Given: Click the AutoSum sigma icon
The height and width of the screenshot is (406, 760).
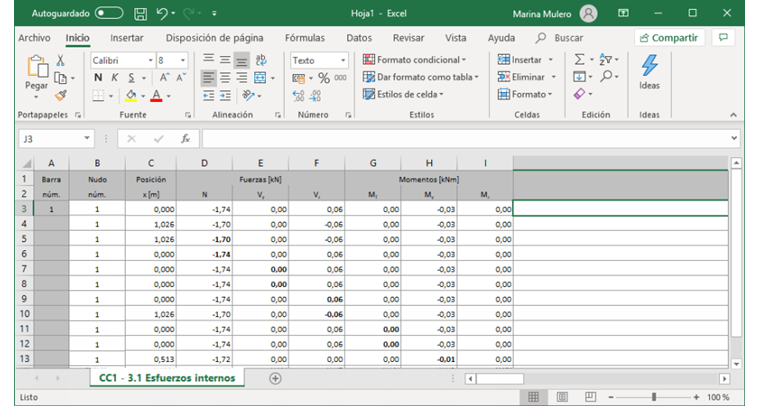Looking at the screenshot, I should point(579,60).
